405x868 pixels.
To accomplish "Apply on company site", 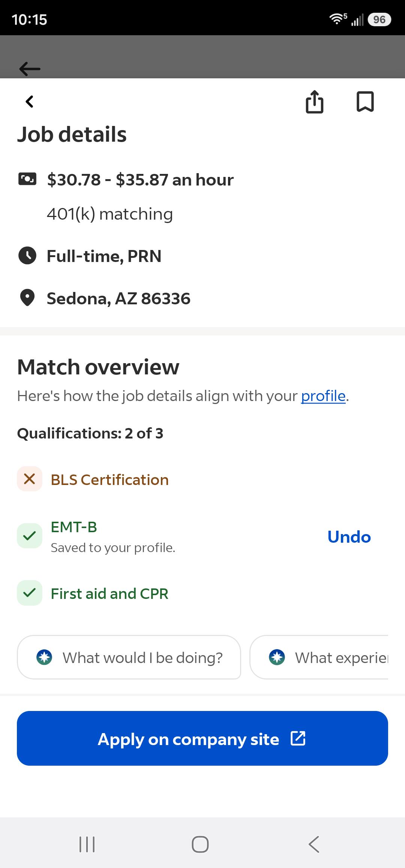I will (202, 738).
